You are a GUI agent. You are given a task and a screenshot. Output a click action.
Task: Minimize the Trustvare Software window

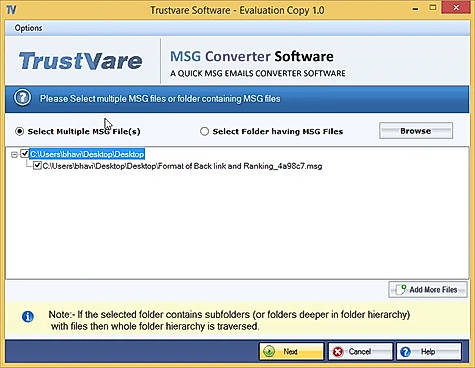point(415,9)
